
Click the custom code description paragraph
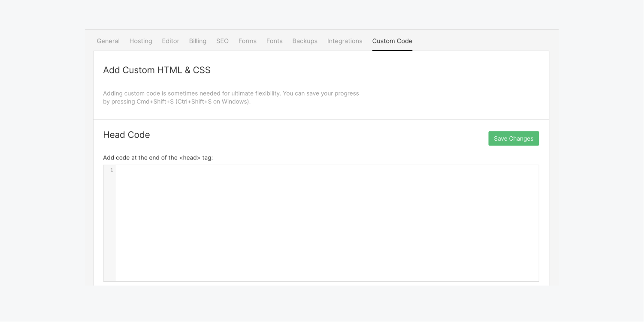(231, 97)
